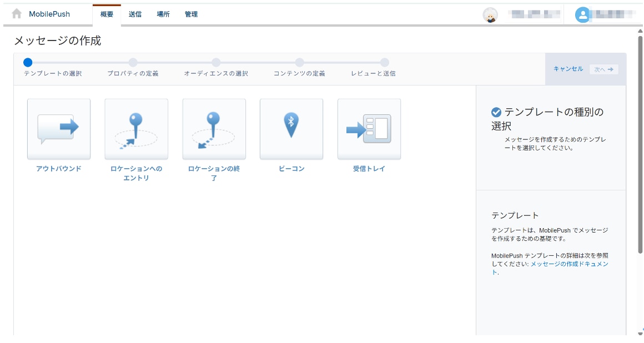644x343 pixels.
Task: Jump to the プロパティの定義 step circle
Action: point(133,63)
